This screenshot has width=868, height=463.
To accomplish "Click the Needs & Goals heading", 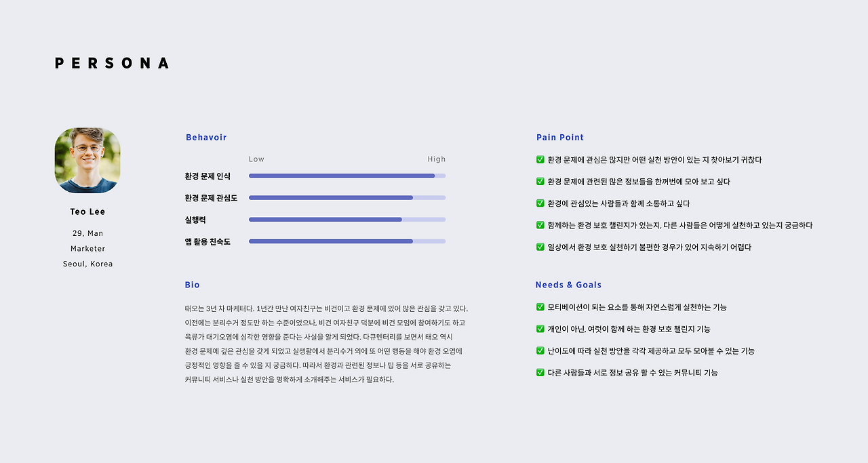I will [568, 285].
